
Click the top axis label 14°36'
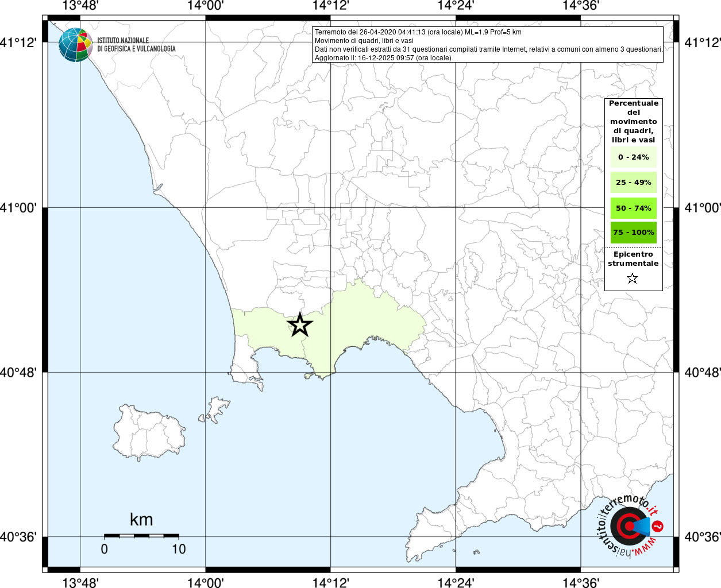(581, 6)
